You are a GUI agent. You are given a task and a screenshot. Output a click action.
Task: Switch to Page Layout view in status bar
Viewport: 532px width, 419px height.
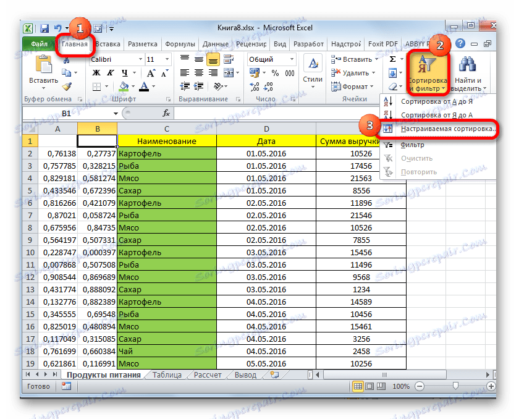pyautogui.click(x=369, y=386)
